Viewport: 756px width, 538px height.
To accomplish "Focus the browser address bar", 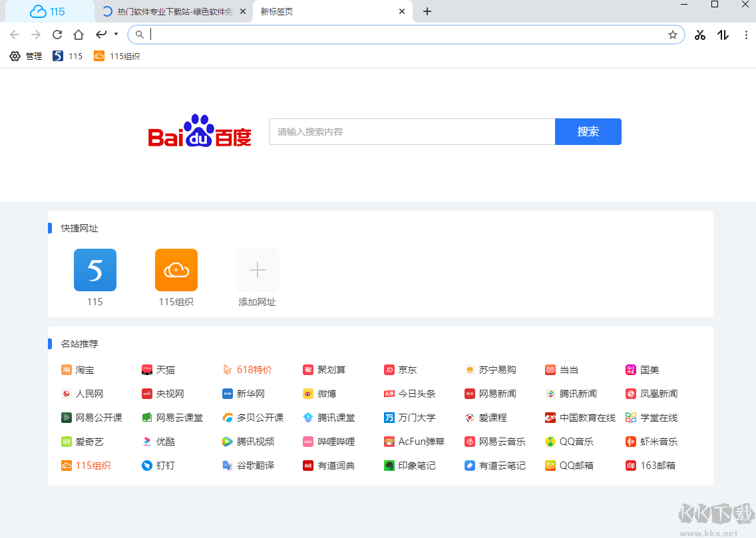I will (406, 35).
